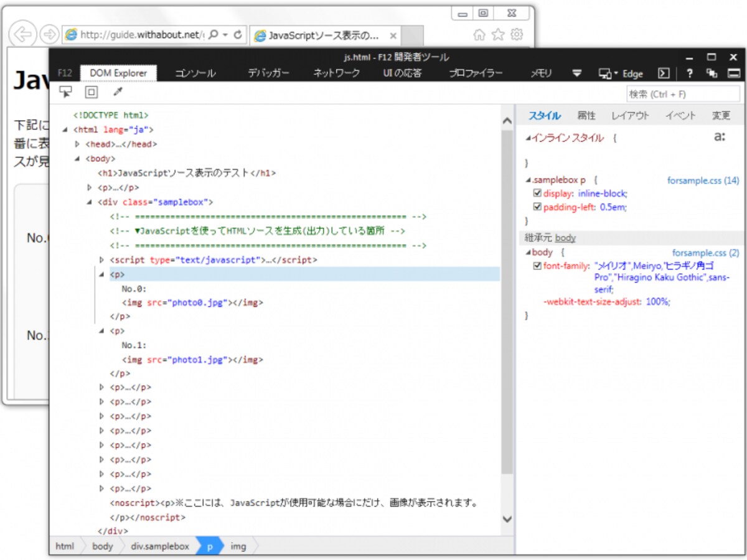Screen dimensions: 747x560
Task: Select div.samplebox in the breadcrumb bar
Action: click(160, 546)
